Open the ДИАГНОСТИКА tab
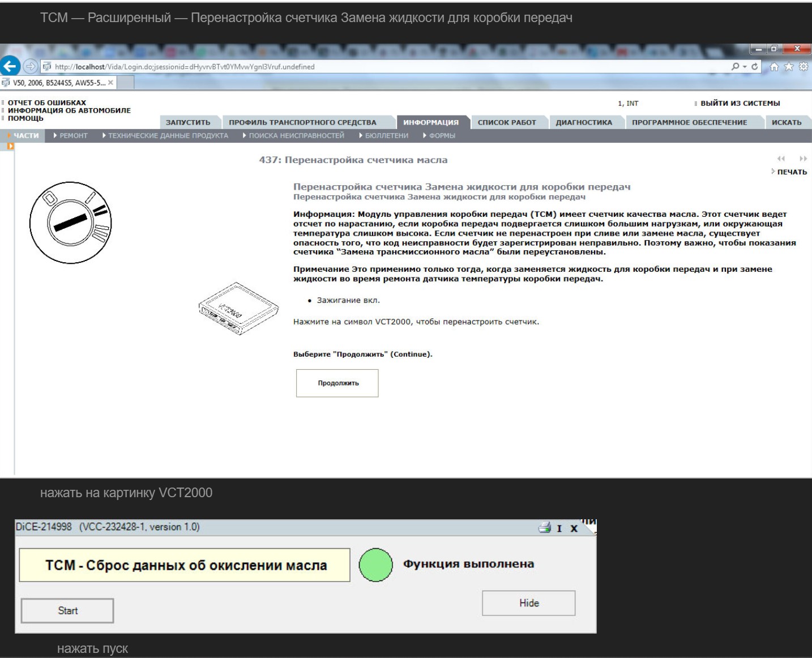This screenshot has height=658, width=812. [584, 122]
